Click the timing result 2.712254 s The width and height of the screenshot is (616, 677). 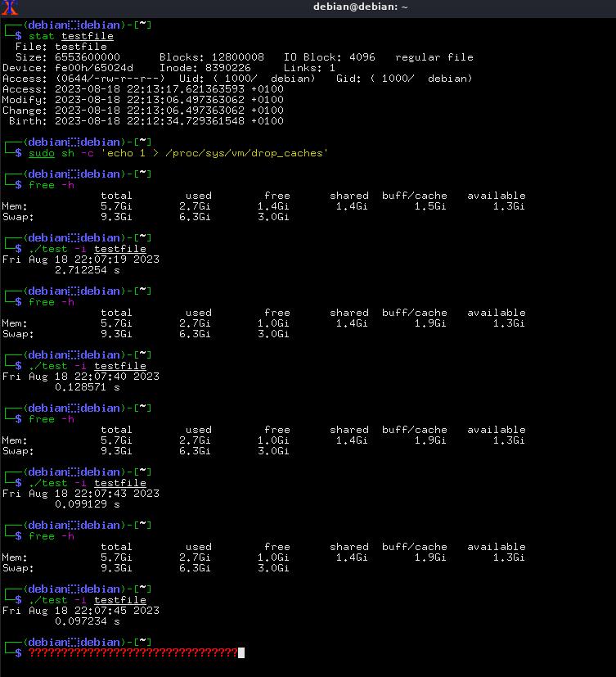(x=88, y=270)
